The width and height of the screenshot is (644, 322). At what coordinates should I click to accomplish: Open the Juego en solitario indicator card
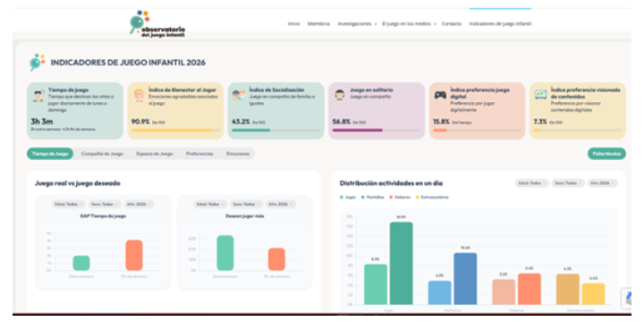[377, 111]
